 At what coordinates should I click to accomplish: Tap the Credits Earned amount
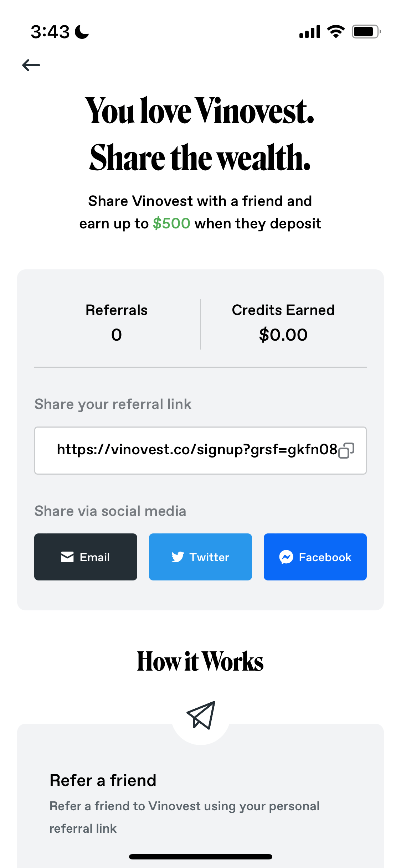click(283, 335)
